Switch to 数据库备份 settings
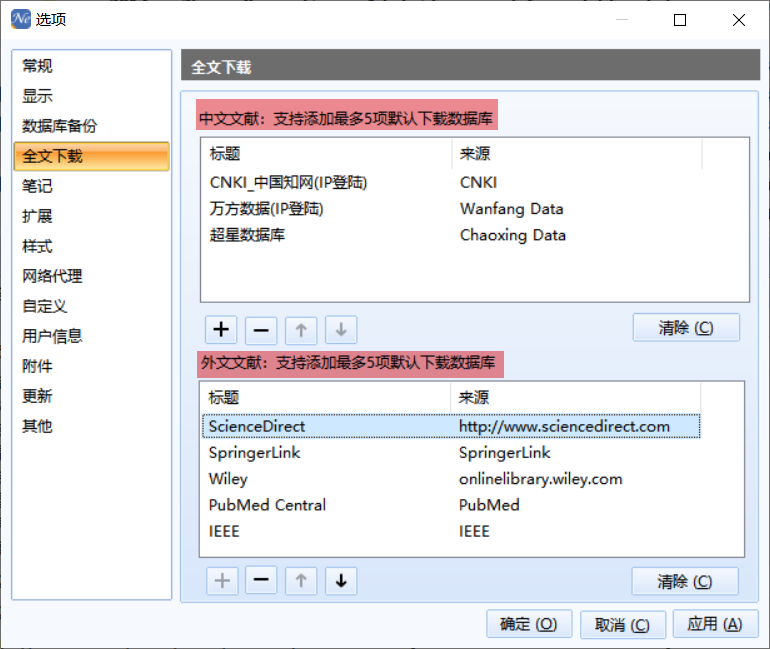 [x=91, y=126]
